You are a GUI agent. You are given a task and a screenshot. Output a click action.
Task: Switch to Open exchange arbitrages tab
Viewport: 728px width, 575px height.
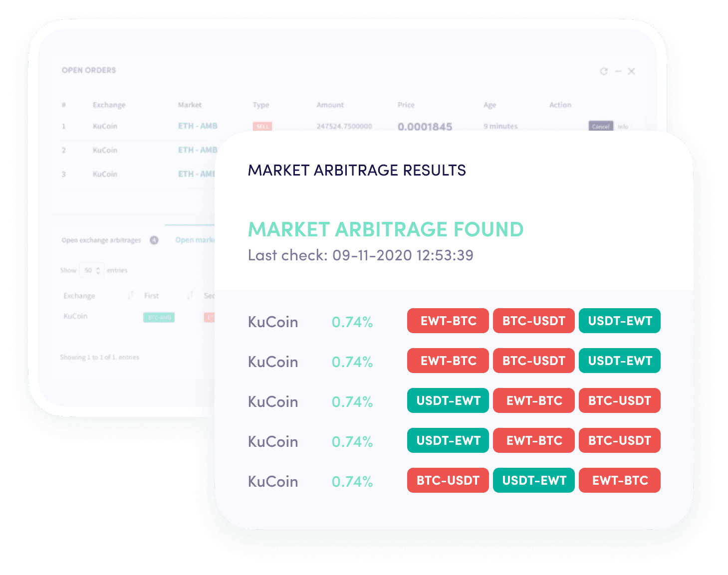[x=101, y=240]
